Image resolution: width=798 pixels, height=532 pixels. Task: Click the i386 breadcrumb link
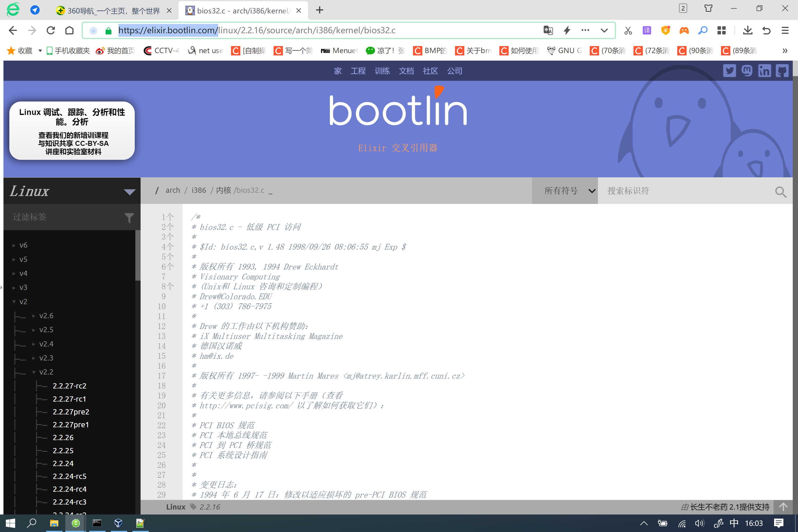click(x=199, y=190)
